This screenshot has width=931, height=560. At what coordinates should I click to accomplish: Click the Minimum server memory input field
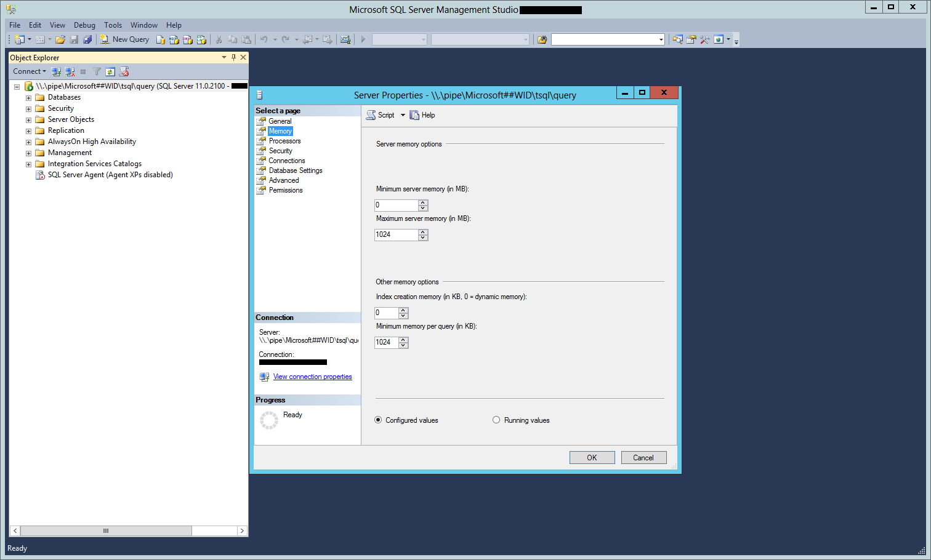[x=396, y=205]
